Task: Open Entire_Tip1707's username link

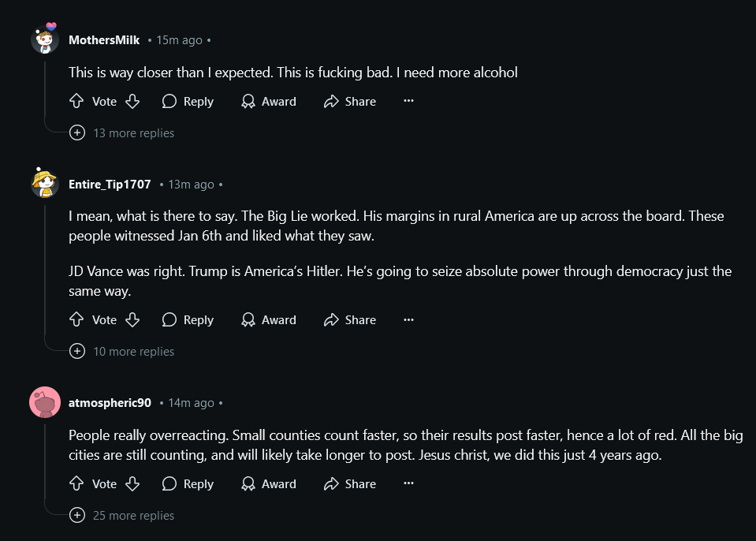Action: [110, 185]
